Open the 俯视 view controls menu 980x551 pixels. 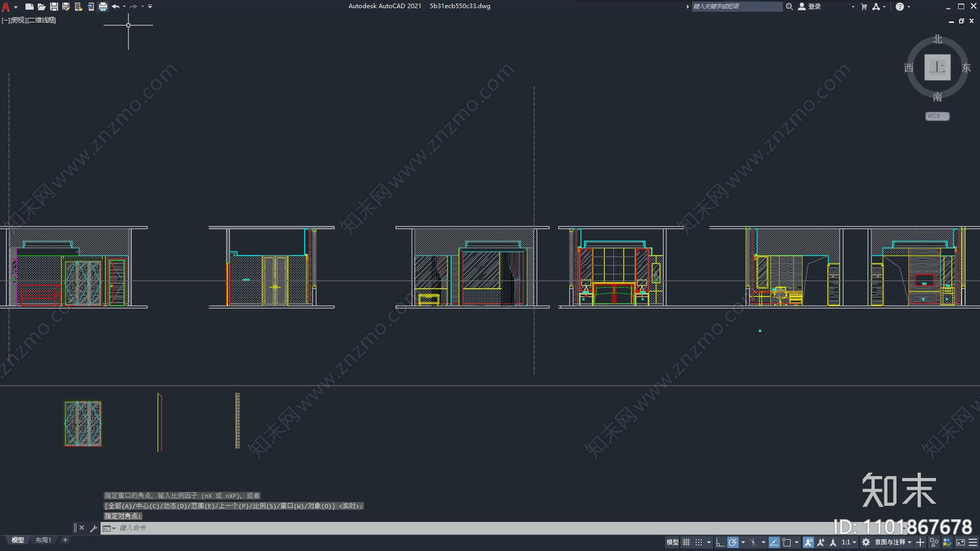click(x=18, y=20)
